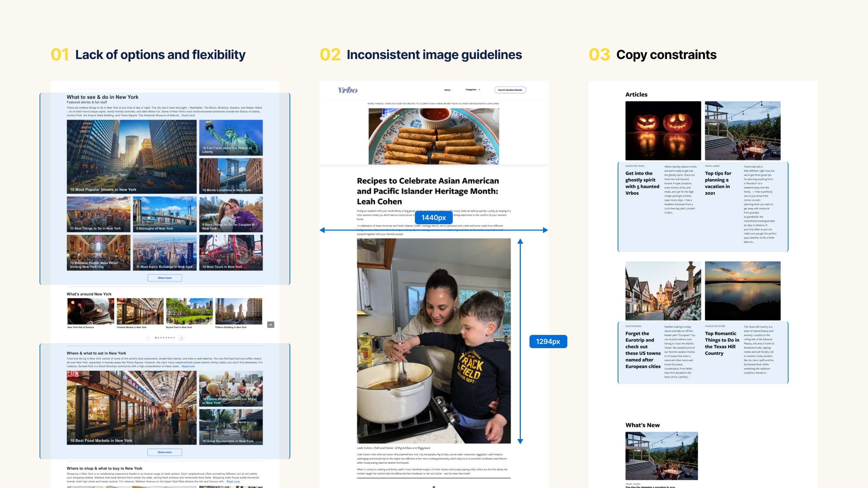Open 10 Mistakes People Make When Visiting tile
The width and height of the screenshot is (868, 488).
(x=99, y=253)
